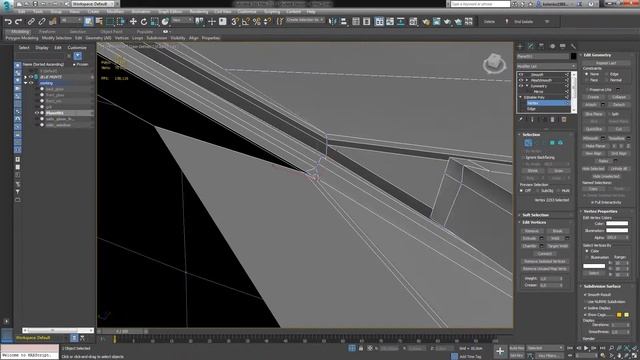Open Modify Selection ribbon panel

click(x=57, y=38)
